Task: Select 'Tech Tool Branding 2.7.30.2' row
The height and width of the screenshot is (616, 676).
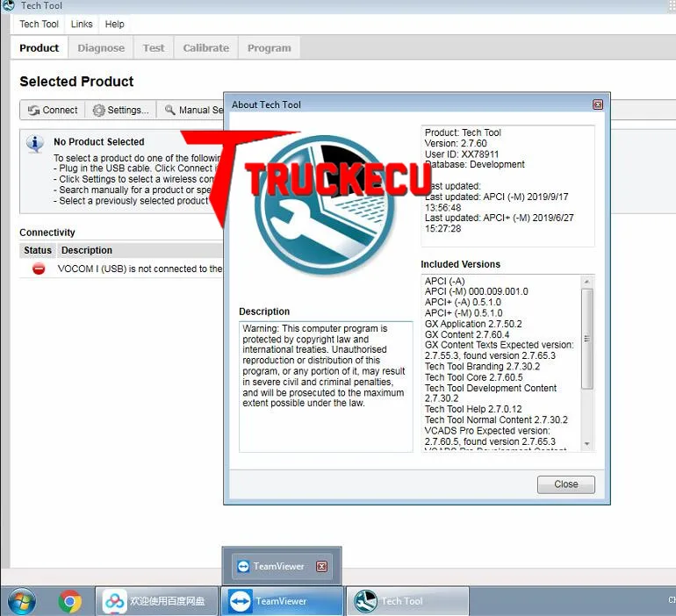Action: pos(482,367)
